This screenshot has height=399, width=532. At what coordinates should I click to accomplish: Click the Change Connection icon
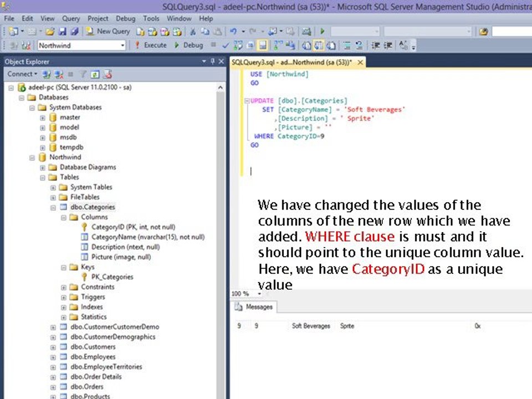(26, 45)
